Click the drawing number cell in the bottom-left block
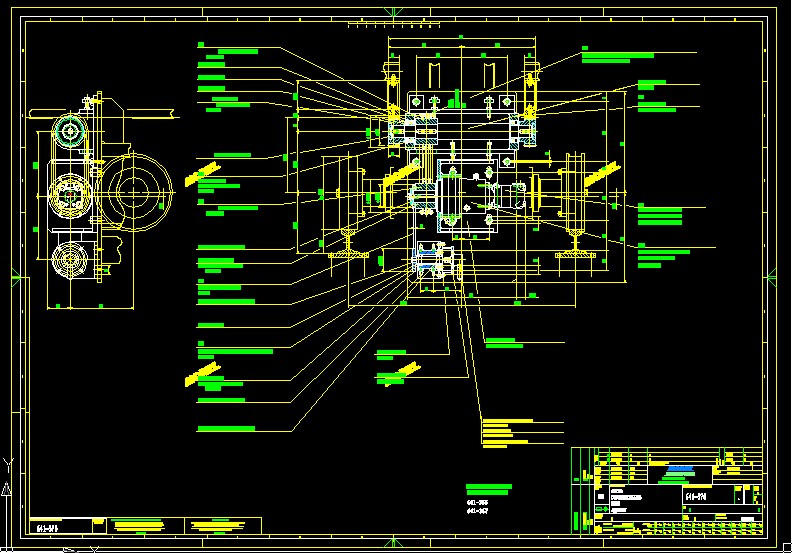This screenshot has height=553, width=792. point(61,526)
